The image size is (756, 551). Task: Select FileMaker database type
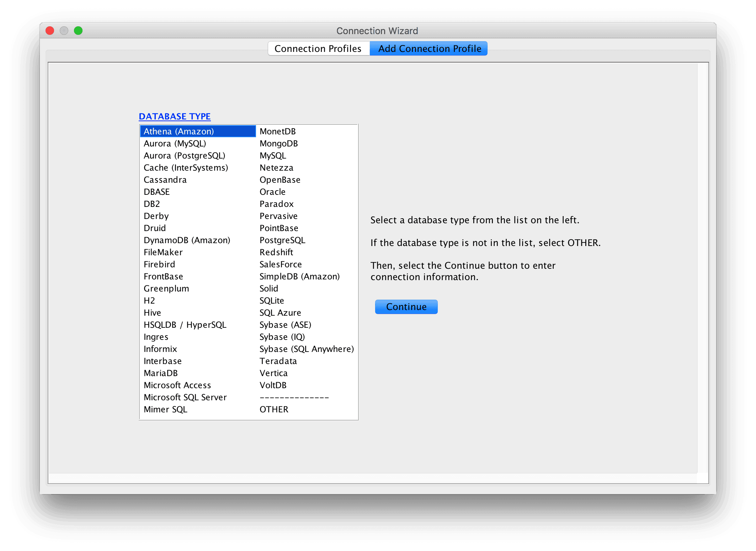click(198, 252)
